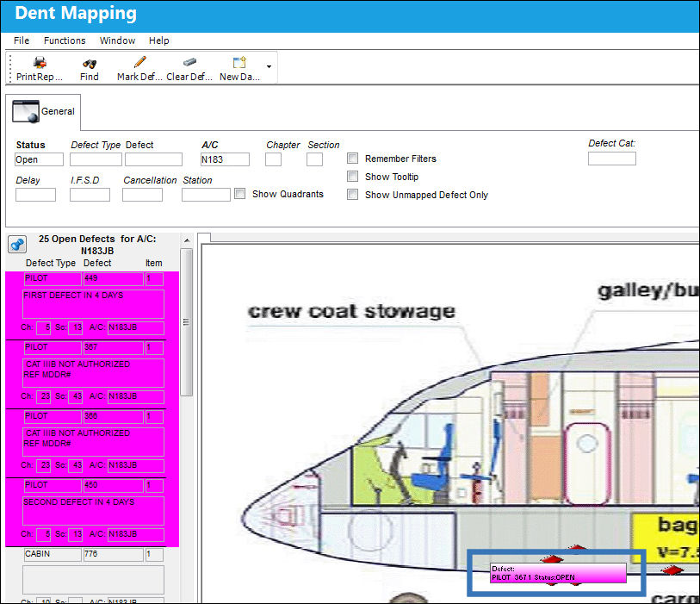
Task: Click the pin icon beside Open Defects
Action: tap(17, 245)
